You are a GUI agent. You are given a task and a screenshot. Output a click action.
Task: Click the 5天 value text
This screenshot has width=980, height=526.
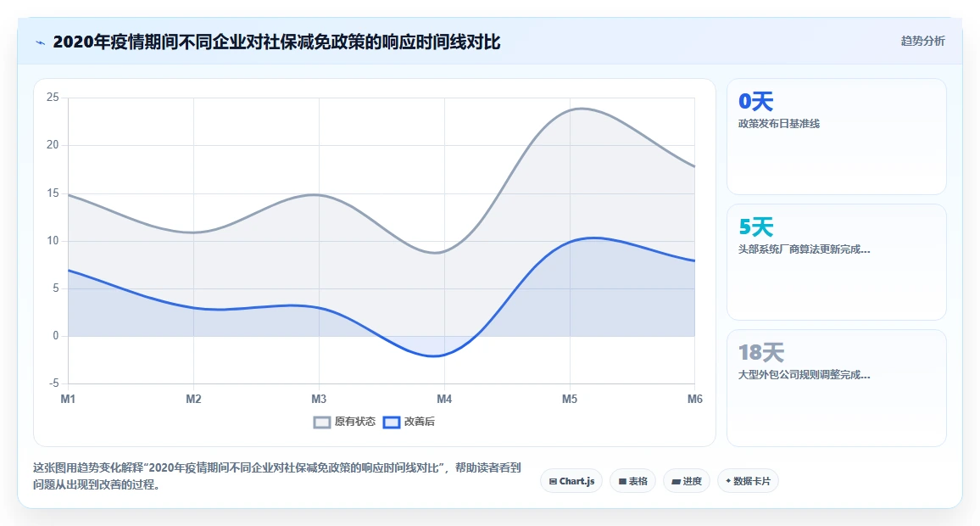pyautogui.click(x=755, y=227)
